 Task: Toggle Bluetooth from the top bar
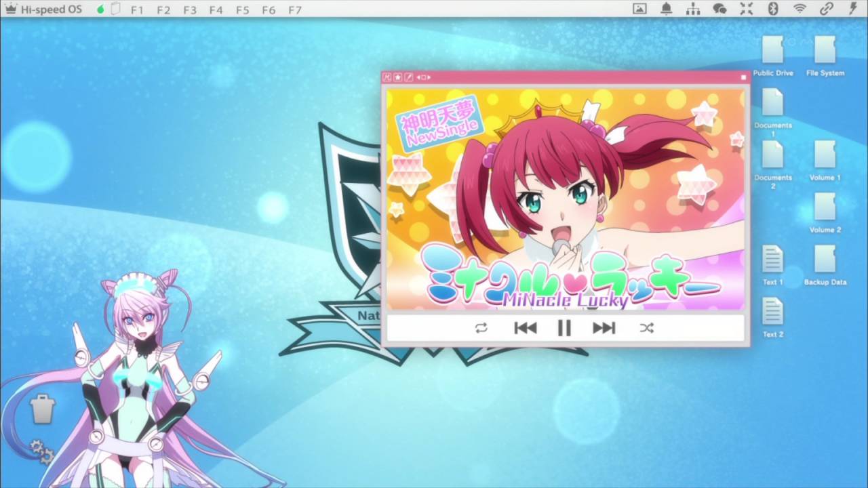[773, 9]
